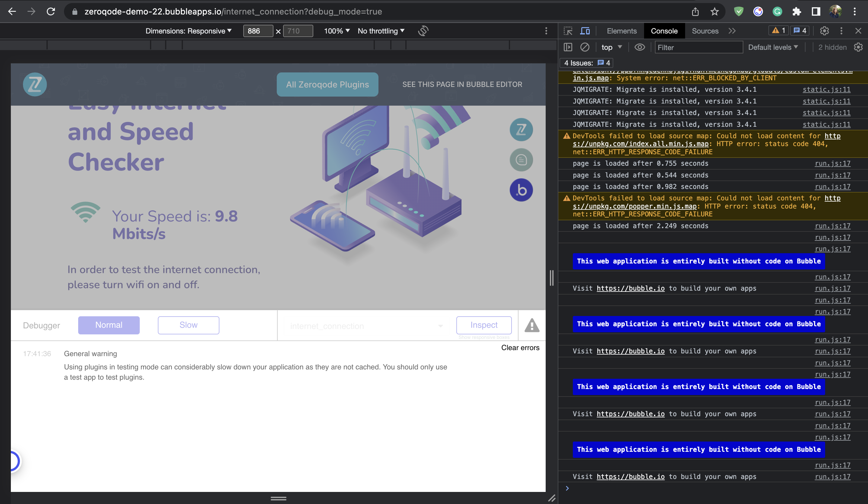The height and width of the screenshot is (504, 868).
Task: Click the All Zeroqode Plugins button
Action: [x=327, y=84]
